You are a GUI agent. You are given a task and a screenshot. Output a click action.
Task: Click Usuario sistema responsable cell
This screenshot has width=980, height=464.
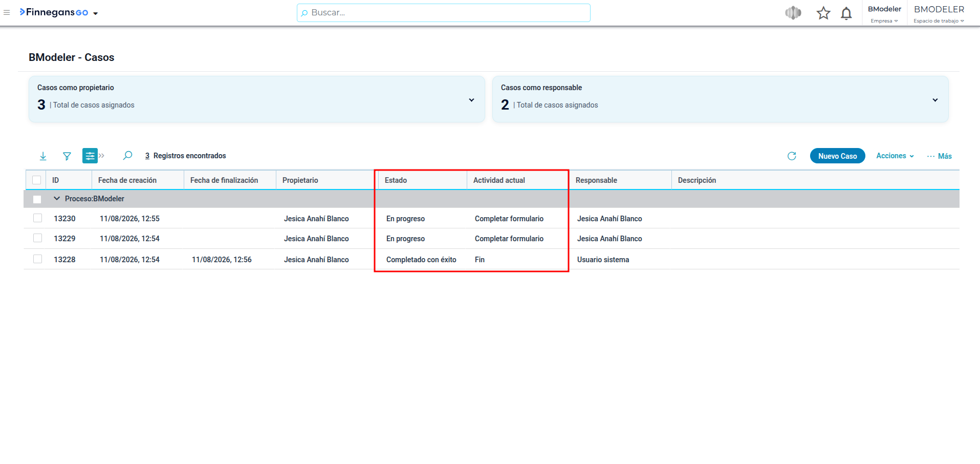click(603, 260)
